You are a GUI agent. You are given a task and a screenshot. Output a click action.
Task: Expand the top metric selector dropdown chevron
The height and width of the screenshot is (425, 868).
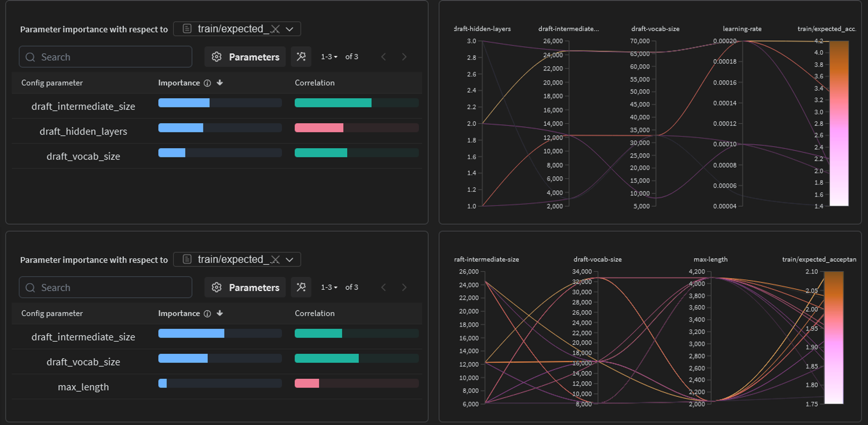coord(290,29)
